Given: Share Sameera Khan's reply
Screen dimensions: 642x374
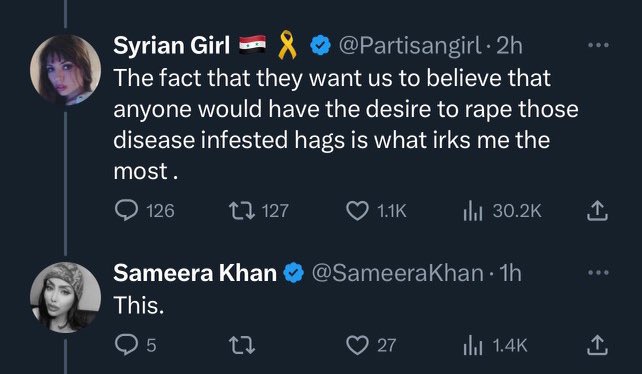Looking at the screenshot, I should tap(597, 345).
